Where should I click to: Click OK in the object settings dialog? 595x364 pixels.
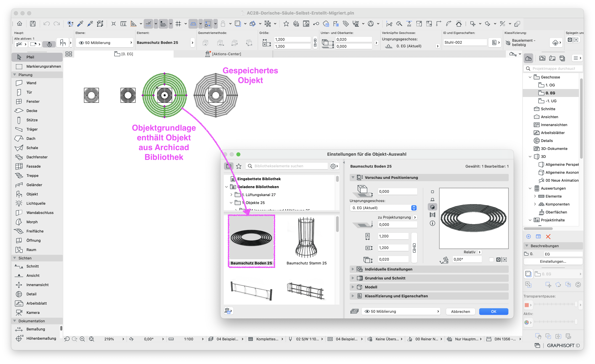pos(494,311)
